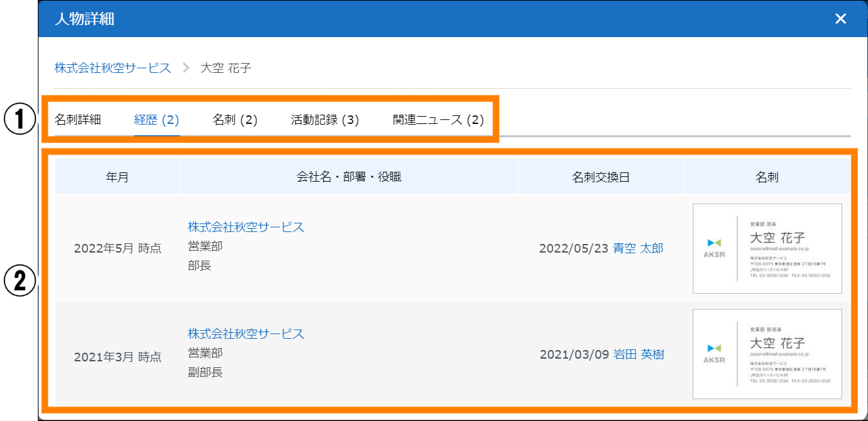This screenshot has width=868, height=421.
Task: Open company link in the 2021年3月 row
Action: coord(246,333)
